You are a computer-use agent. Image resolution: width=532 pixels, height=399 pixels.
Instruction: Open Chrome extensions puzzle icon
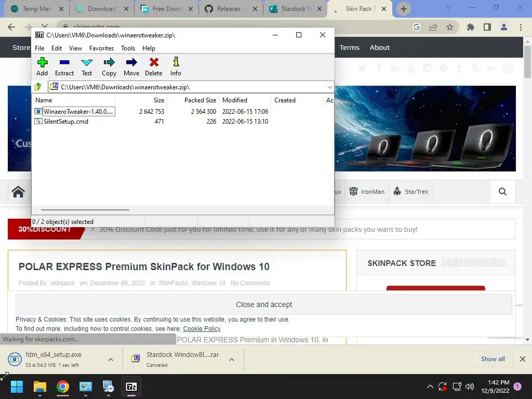pos(471,27)
